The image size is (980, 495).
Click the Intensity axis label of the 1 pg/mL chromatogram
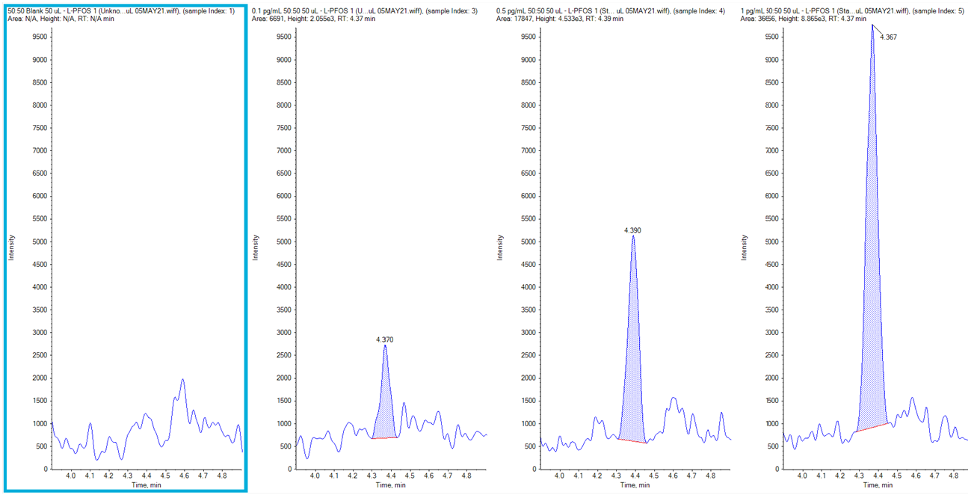coord(745,247)
